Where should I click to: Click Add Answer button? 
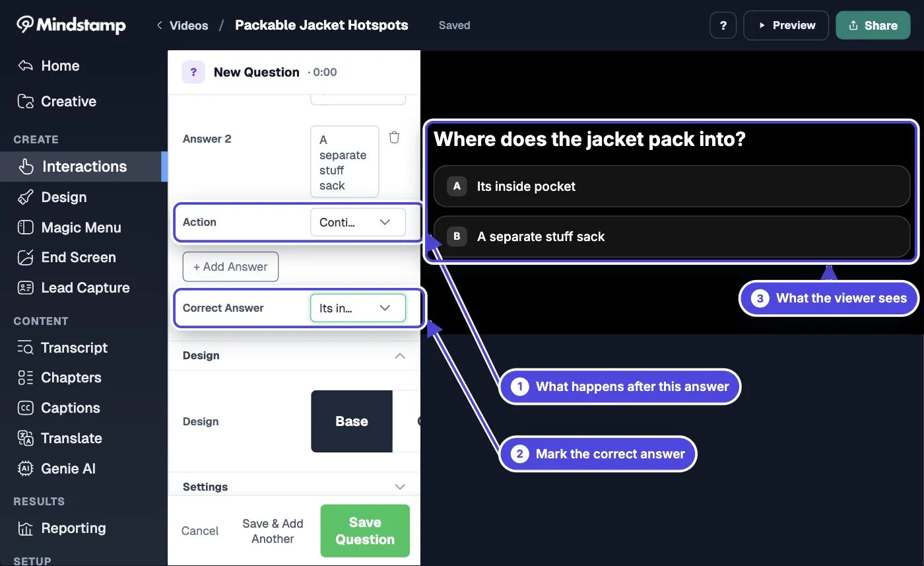(230, 267)
